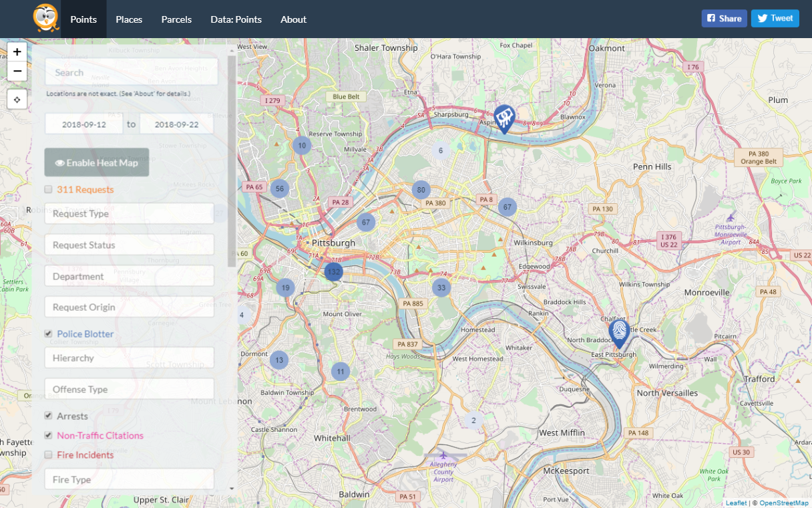
Task: Toggle the Fire Incidents checkbox
Action: tap(48, 455)
